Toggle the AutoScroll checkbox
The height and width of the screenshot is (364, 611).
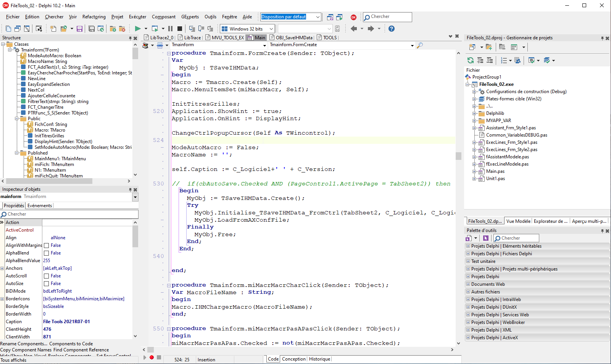tap(47, 276)
